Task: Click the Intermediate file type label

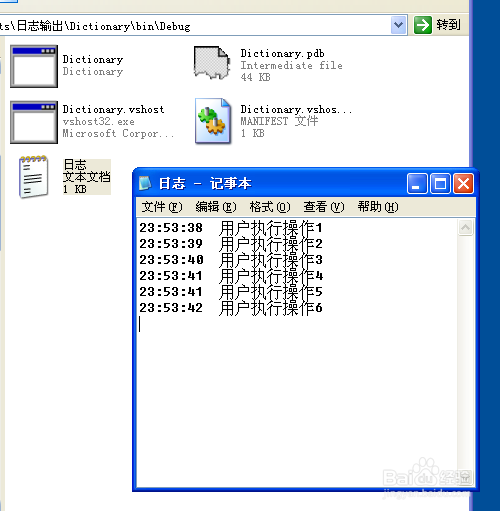Action: pyautogui.click(x=292, y=65)
